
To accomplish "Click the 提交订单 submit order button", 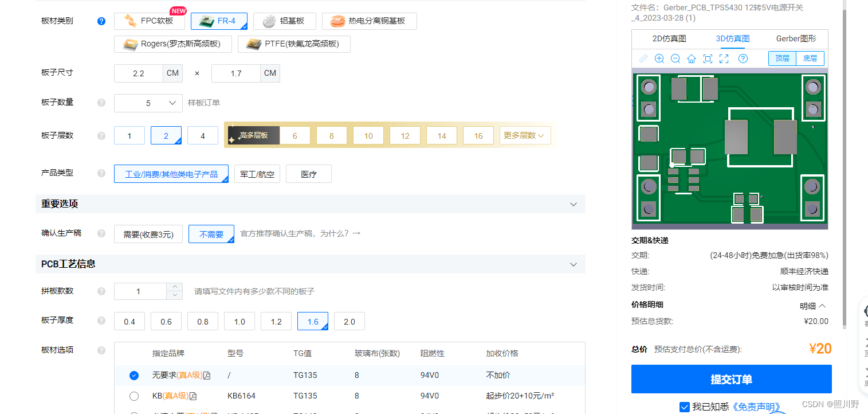I will tap(732, 380).
